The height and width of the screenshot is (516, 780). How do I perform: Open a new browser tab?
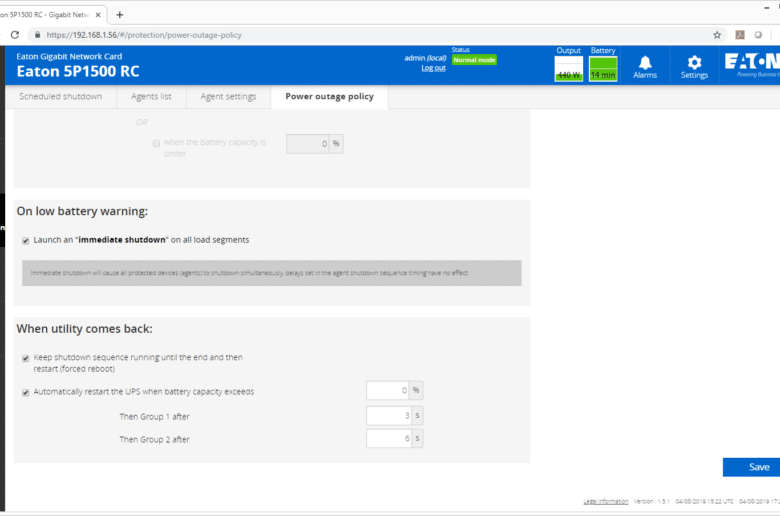tap(119, 15)
